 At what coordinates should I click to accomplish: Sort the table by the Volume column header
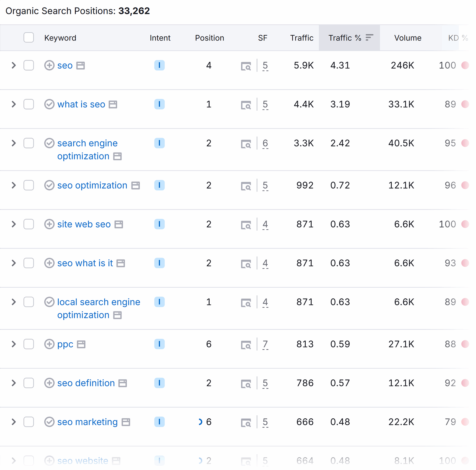408,37
